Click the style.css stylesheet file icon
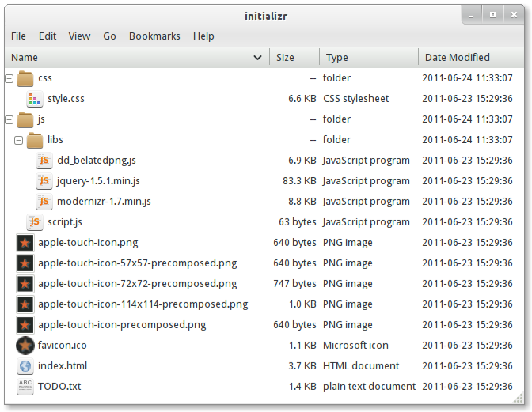This screenshot has width=532, height=412. pyautogui.click(x=34, y=99)
